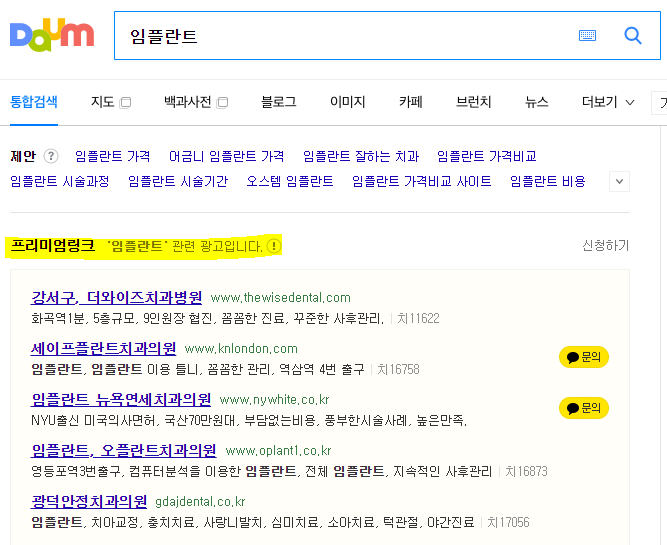Image resolution: width=667 pixels, height=545 pixels.
Task: Click suggestion 임플란트 가격비교
Action: coord(487,156)
